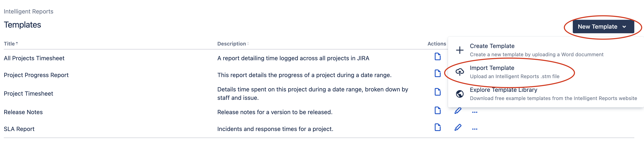This screenshot has height=147, width=644.
Task: Click the globe icon beside Explore Template Library
Action: [x=460, y=94]
